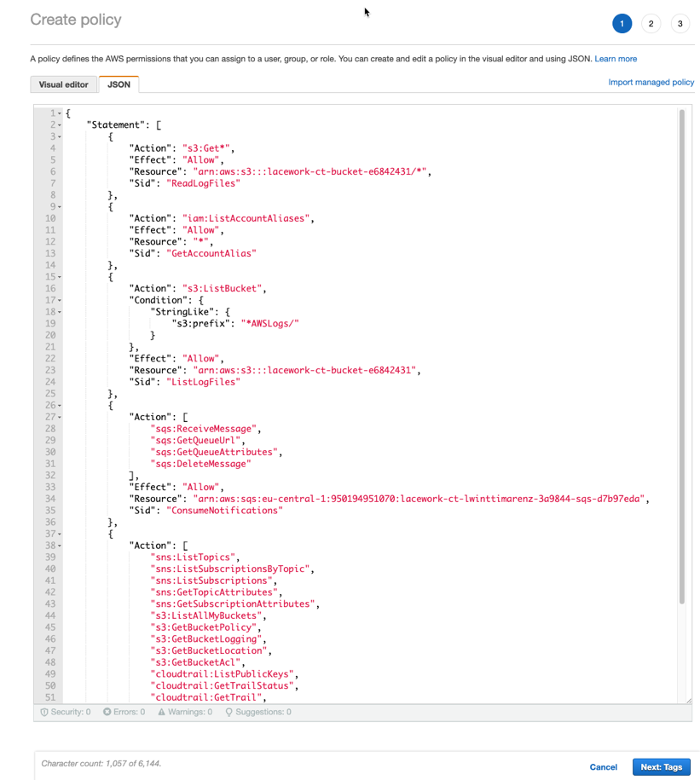Select step 2 circle in the progress indicator
This screenshot has width=700, height=780.
[651, 23]
